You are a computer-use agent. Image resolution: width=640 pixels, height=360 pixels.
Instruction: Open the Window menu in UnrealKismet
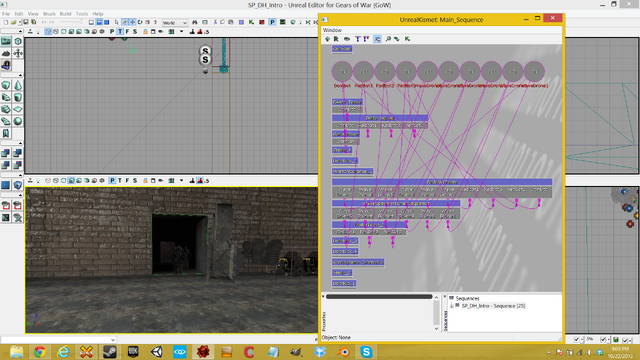click(x=332, y=30)
